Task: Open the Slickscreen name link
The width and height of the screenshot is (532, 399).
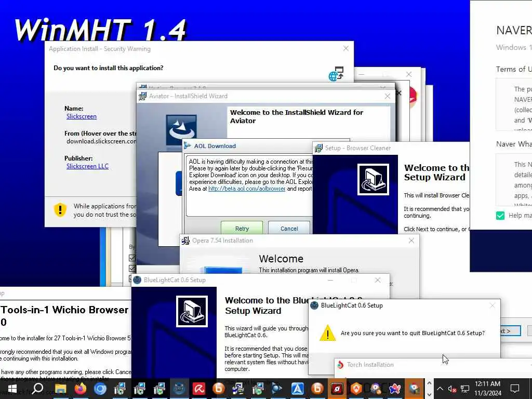Action: click(82, 116)
